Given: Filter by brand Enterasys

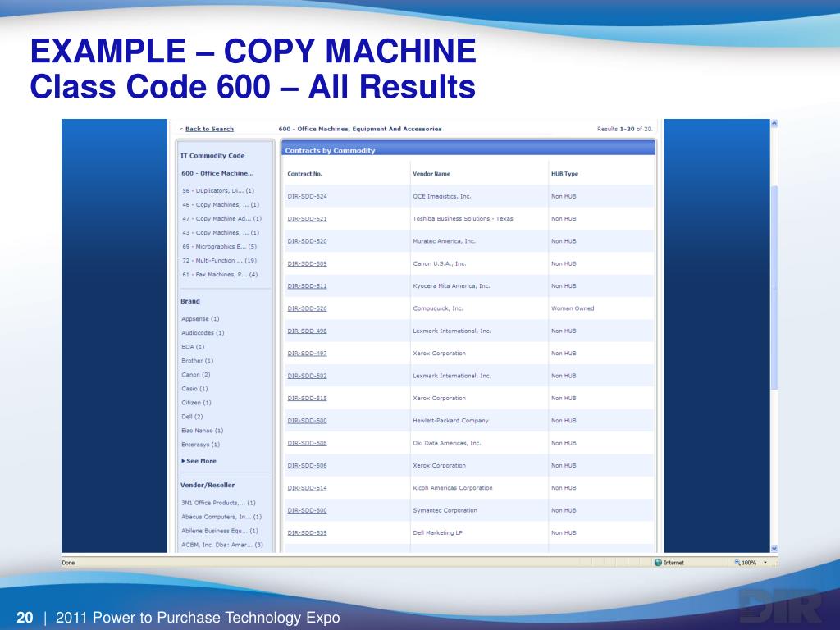Looking at the screenshot, I should pos(200,444).
